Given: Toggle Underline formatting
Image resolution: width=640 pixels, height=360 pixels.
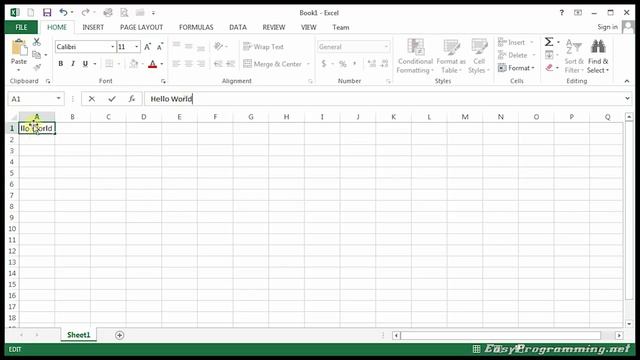Looking at the screenshot, I should (85, 64).
